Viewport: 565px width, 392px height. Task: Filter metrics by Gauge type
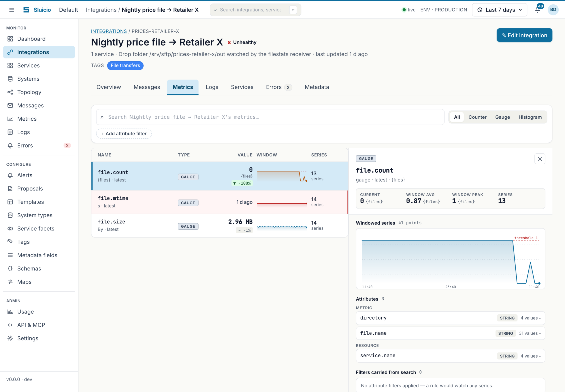pyautogui.click(x=502, y=117)
